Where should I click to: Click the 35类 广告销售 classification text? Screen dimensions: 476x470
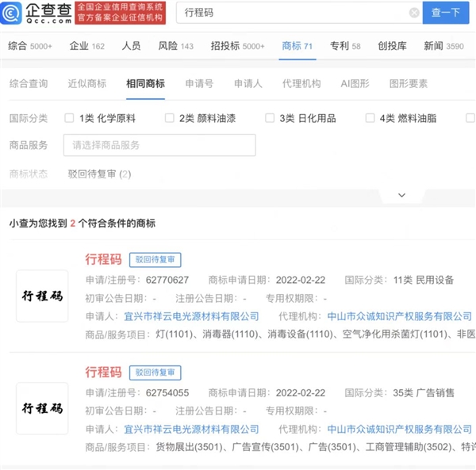(424, 393)
